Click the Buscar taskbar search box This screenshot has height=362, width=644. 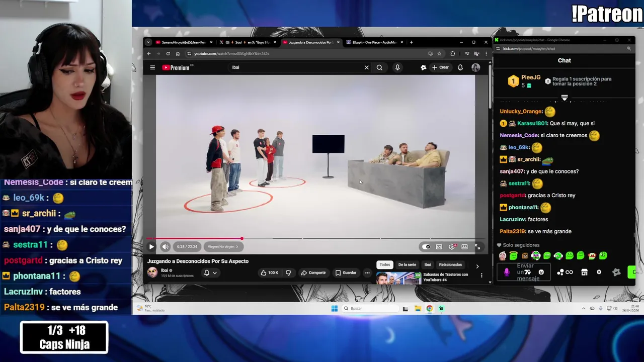pos(371,308)
